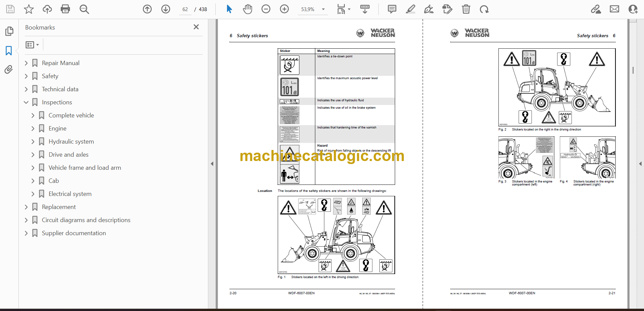Expand the Replacement bookmark

(x=26, y=207)
